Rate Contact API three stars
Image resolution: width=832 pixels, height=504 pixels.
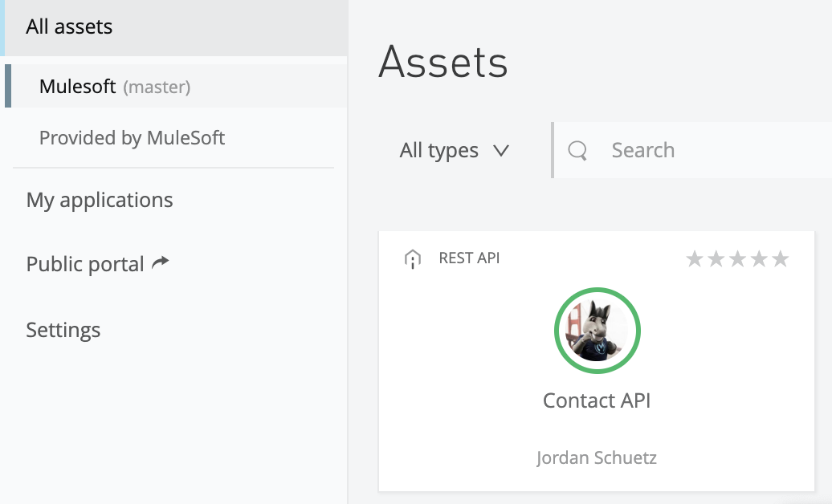pos(737,259)
